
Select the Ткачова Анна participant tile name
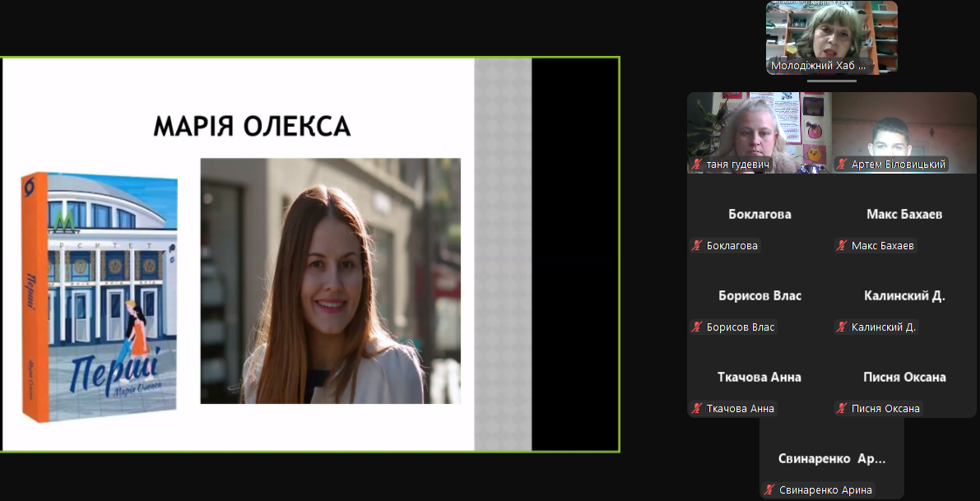(759, 378)
